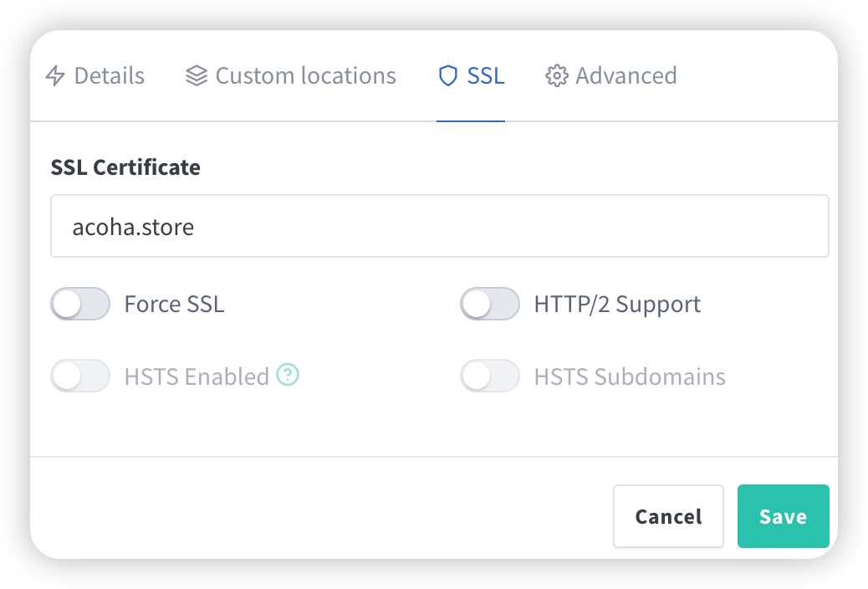
Task: Click the gear icon beside Advanced
Action: [x=556, y=76]
